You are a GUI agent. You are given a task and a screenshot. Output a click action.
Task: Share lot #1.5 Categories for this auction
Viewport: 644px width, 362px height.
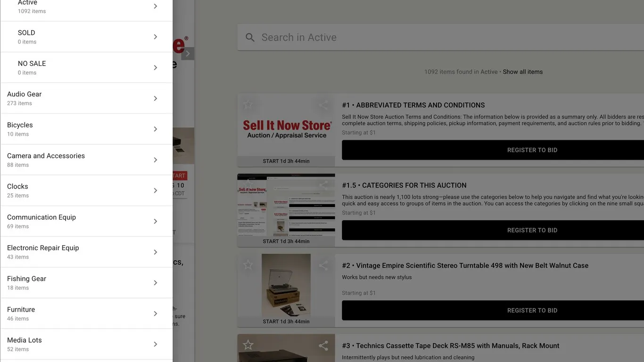coord(323,185)
